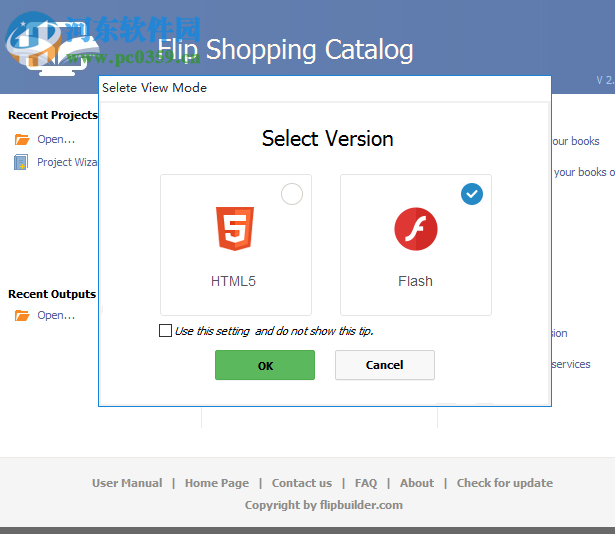Viewport: 615px width, 534px height.
Task: Click the 'Copyright by flipbuilder.com' text
Action: (x=324, y=505)
